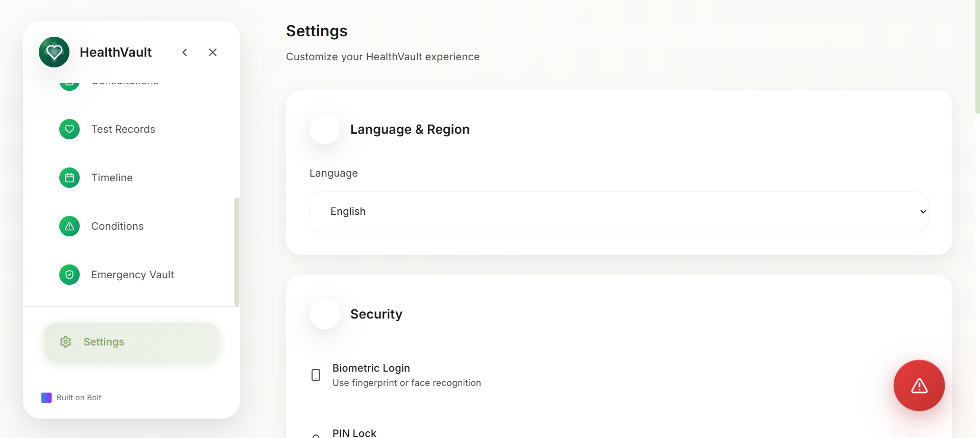Click the Biometric Login setting label
The height and width of the screenshot is (438, 980).
point(371,368)
